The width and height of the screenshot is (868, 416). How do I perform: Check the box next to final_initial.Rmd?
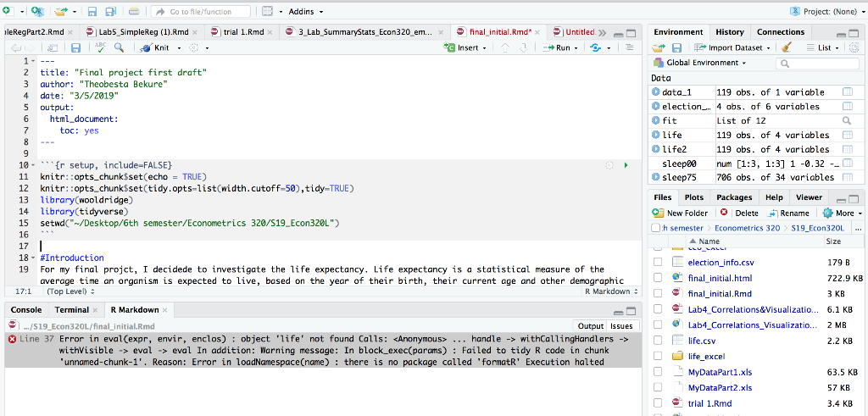tap(658, 293)
